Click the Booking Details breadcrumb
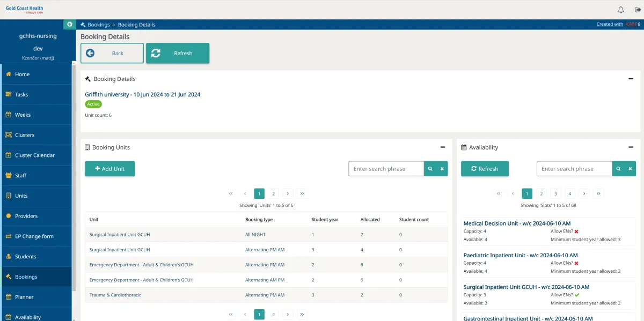This screenshot has height=321, width=644. coord(136,25)
